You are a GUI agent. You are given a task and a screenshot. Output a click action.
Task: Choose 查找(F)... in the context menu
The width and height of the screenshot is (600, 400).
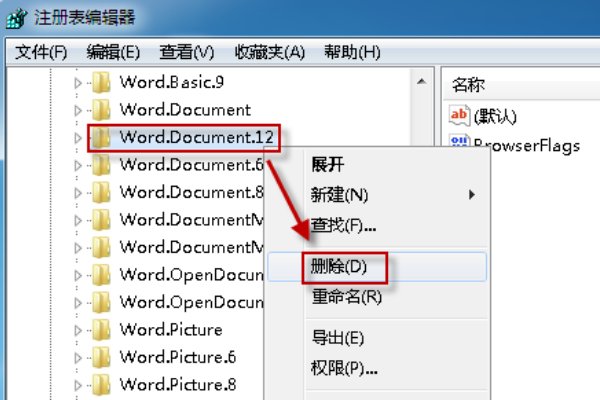377,225
